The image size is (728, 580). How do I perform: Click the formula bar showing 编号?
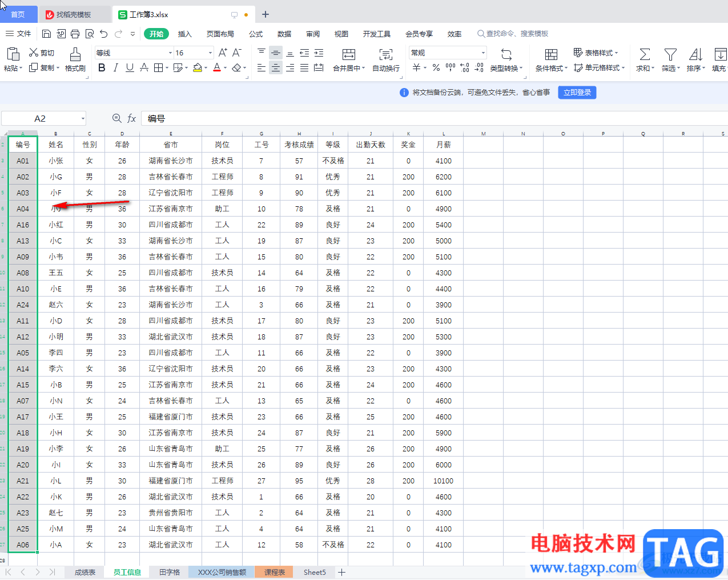tap(434, 118)
